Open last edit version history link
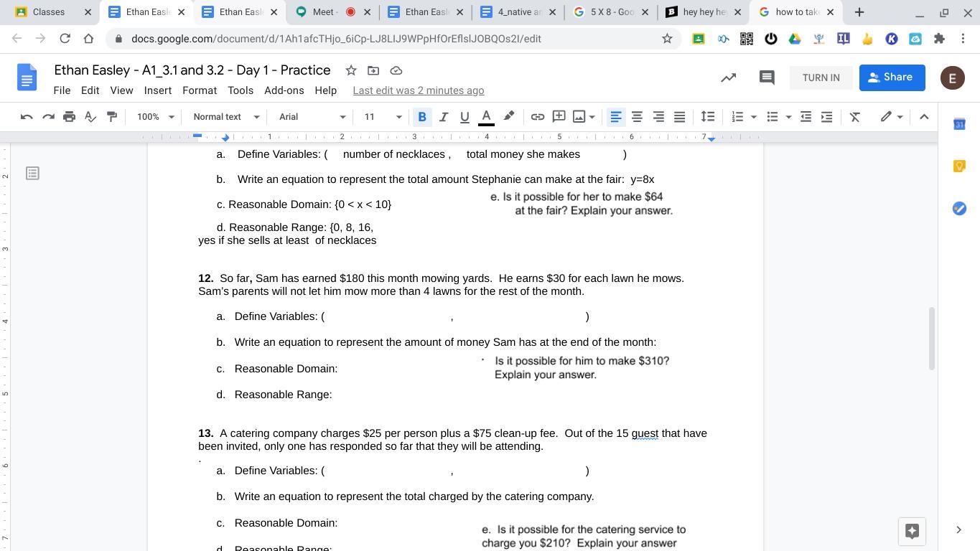This screenshot has width=980, height=551. pyautogui.click(x=419, y=90)
